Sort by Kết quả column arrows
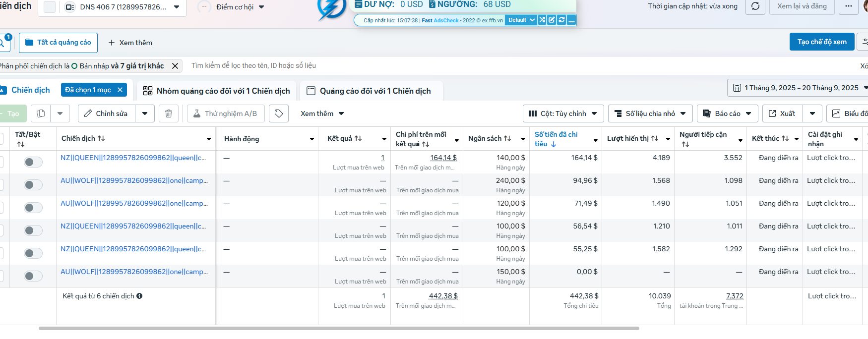Viewport: 868px width, 339px height. coord(358,138)
